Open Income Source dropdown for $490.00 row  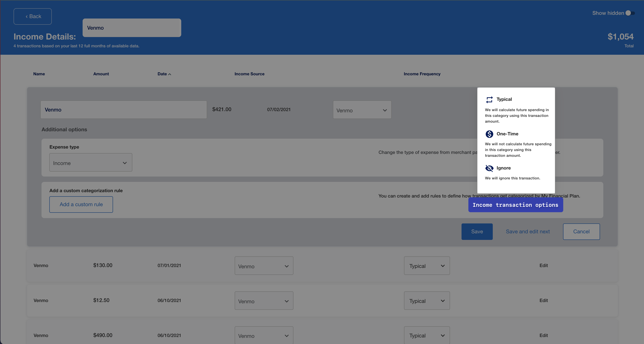coord(264,335)
